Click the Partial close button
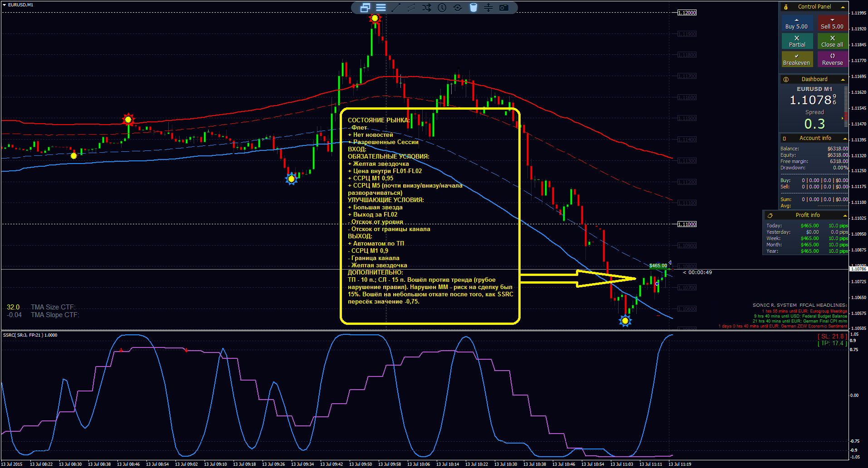 point(797,41)
